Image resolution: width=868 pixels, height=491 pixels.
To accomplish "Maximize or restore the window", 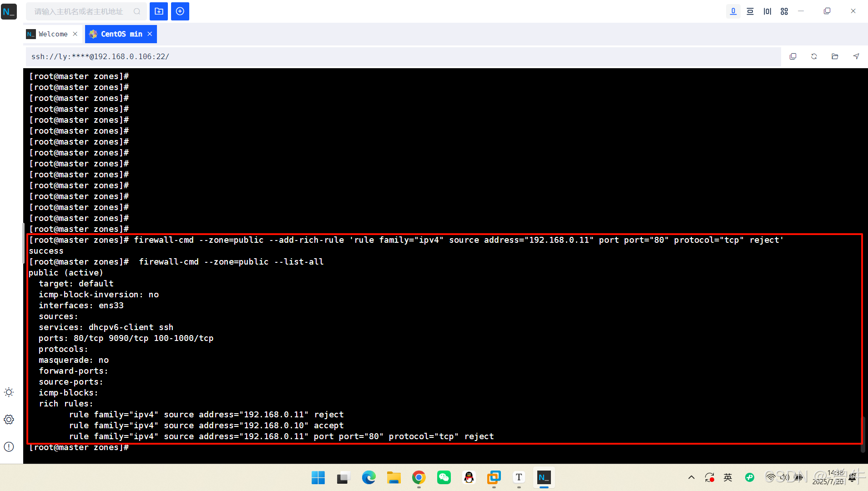I will pos(827,11).
